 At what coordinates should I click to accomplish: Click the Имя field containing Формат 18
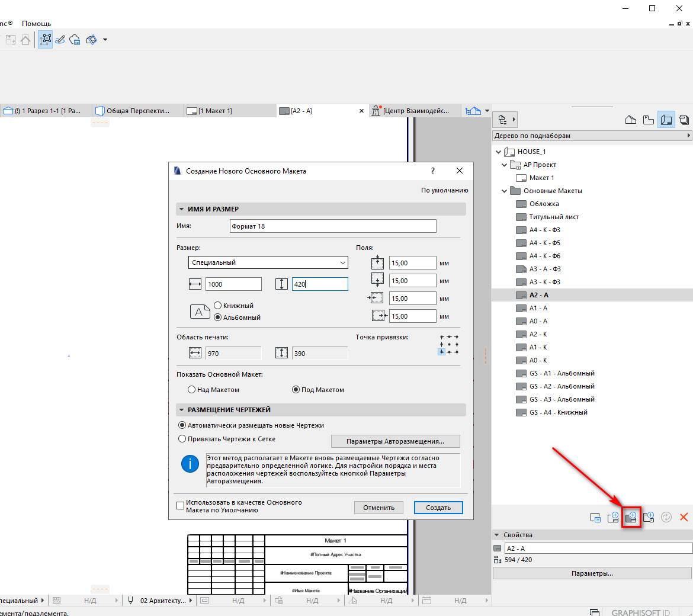pyautogui.click(x=332, y=226)
